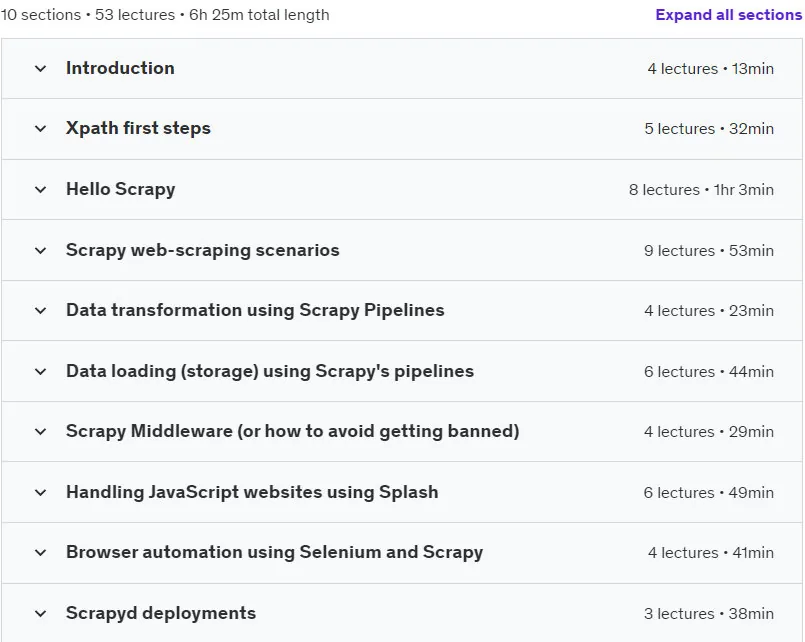Expand Handling JavaScript websites chevron

pos(41,493)
